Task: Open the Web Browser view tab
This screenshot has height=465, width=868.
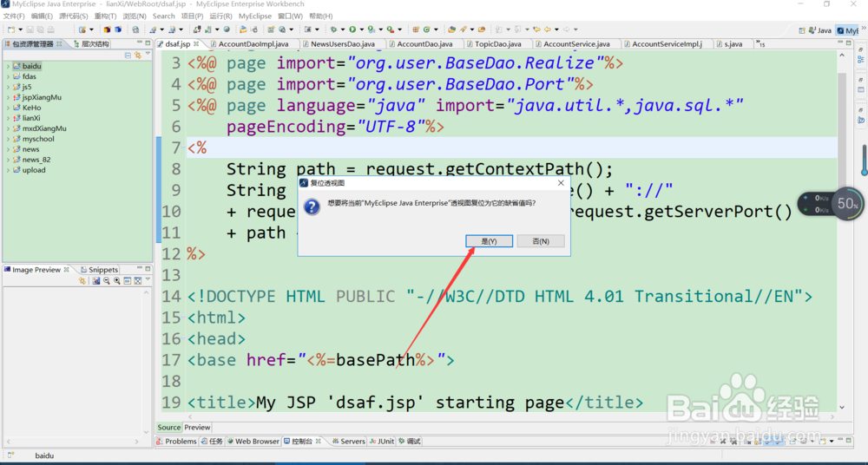Action: click(x=253, y=442)
